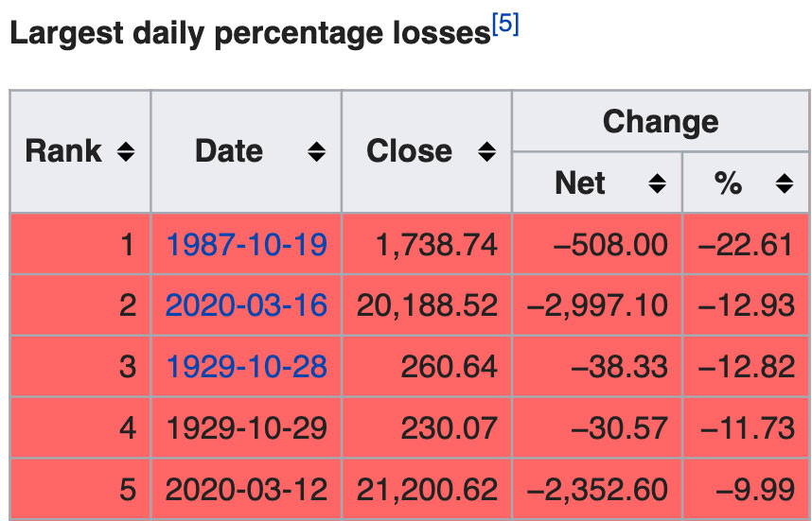Click the Date column sort arrows
Screen dimensions: 812x521
(x=316, y=151)
